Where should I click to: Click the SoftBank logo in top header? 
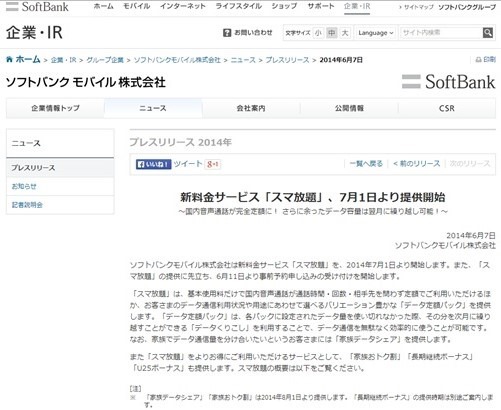[x=37, y=7]
